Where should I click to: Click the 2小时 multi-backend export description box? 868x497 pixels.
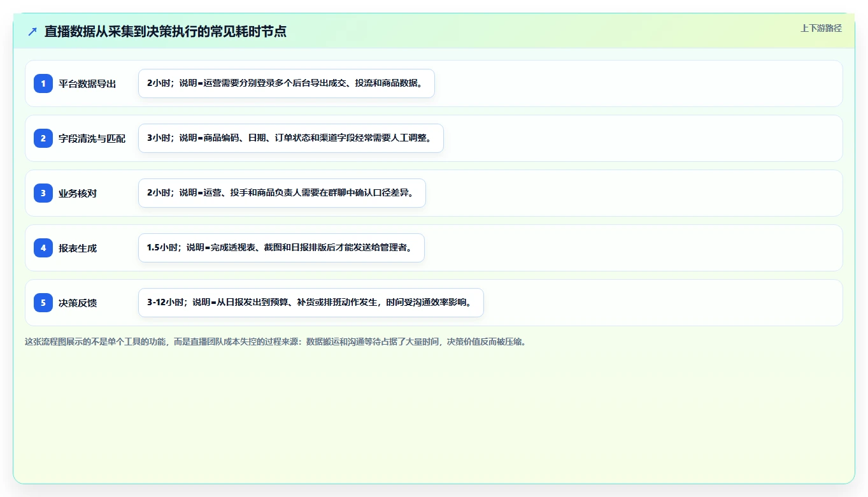pos(287,83)
